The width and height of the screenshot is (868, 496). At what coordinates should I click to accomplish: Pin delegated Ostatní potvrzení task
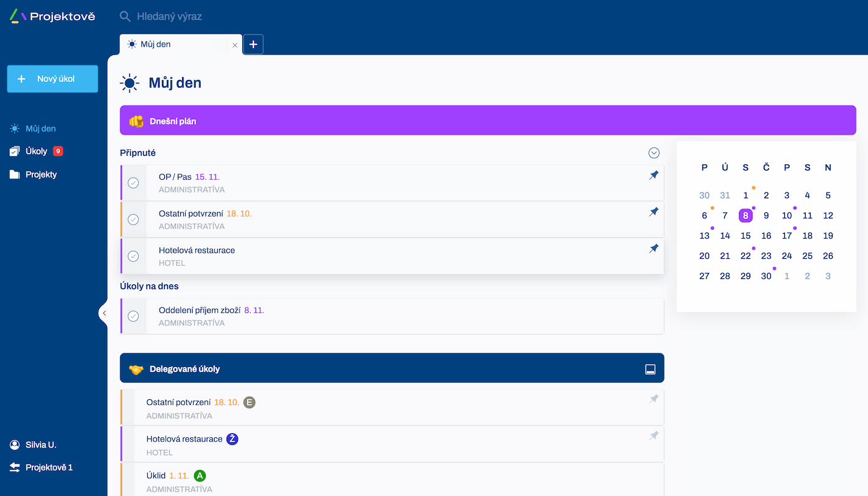[653, 399]
